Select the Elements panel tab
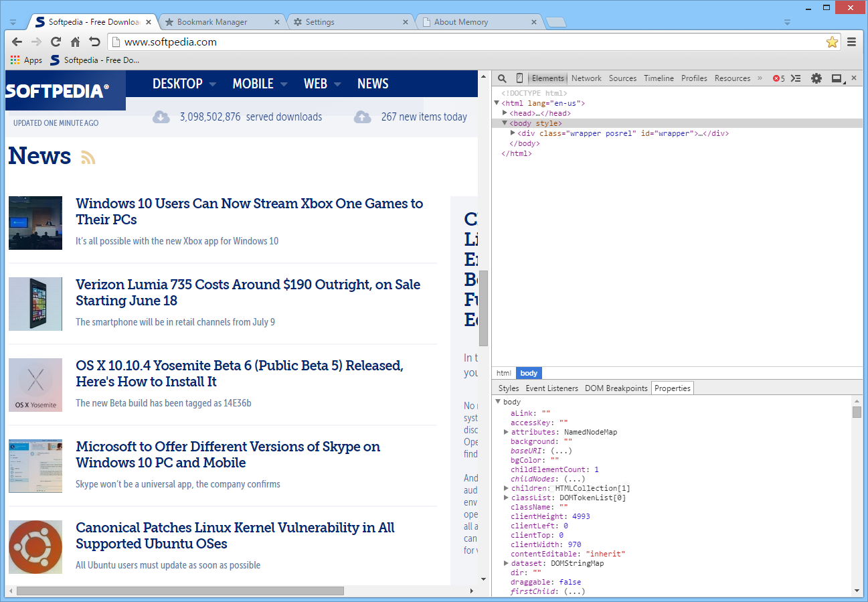This screenshot has height=602, width=868. tap(548, 78)
